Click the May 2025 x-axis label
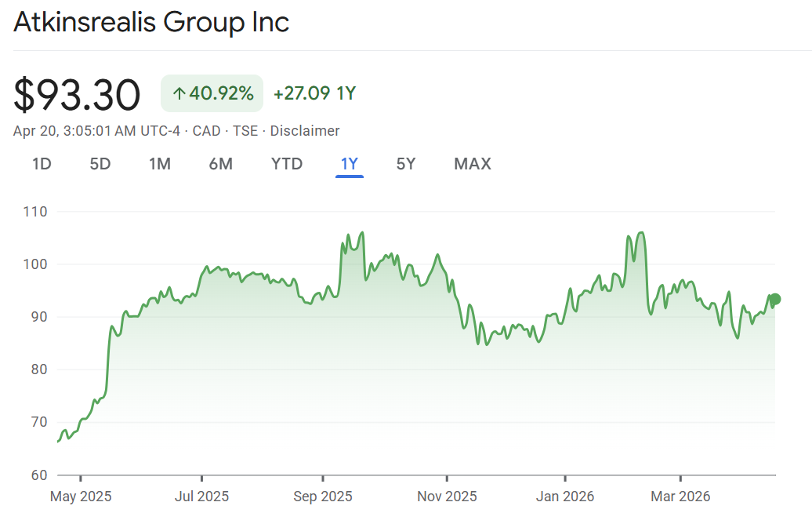The image size is (812, 513). pos(81,497)
